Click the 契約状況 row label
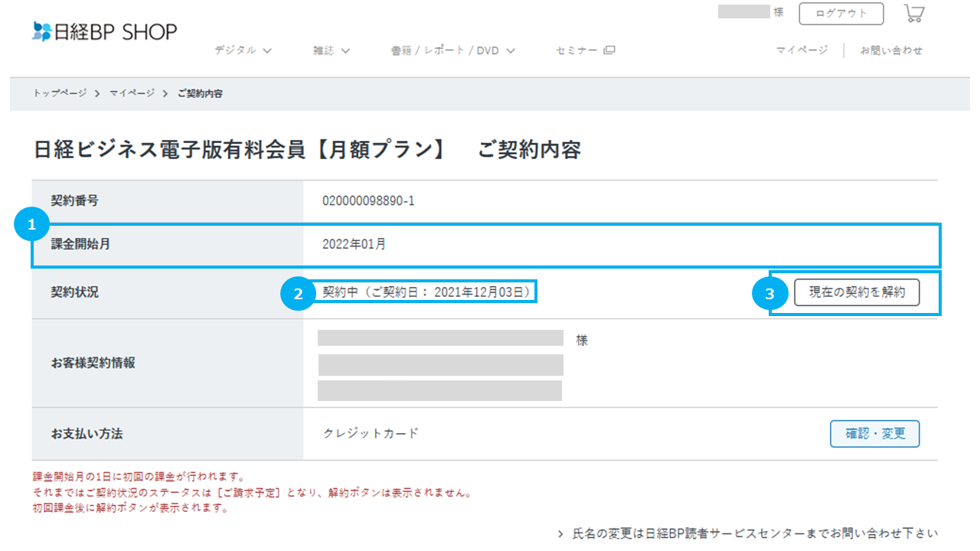 [74, 292]
